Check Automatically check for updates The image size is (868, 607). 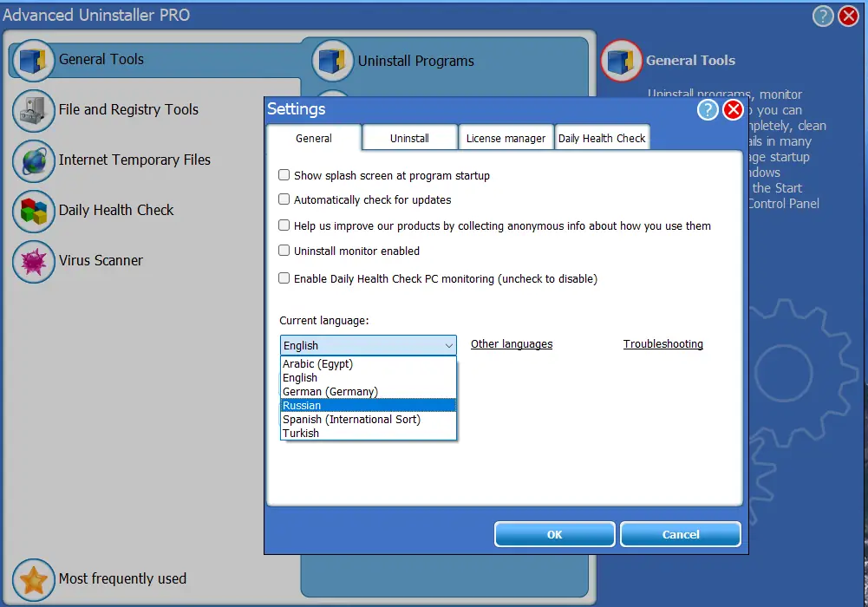click(x=284, y=199)
